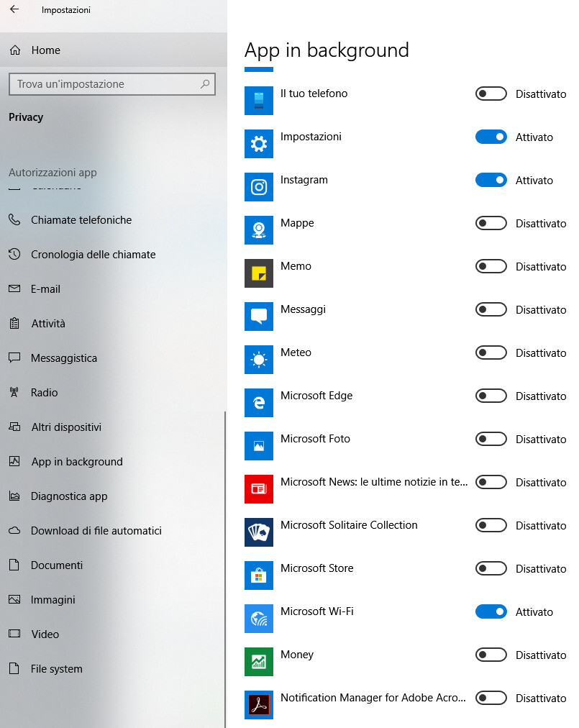Click the sidebar vertical scrollbar
The image size is (579, 728).
click(x=225, y=569)
